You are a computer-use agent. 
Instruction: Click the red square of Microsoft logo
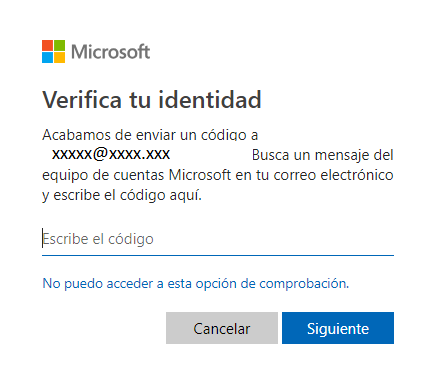pos(47,46)
